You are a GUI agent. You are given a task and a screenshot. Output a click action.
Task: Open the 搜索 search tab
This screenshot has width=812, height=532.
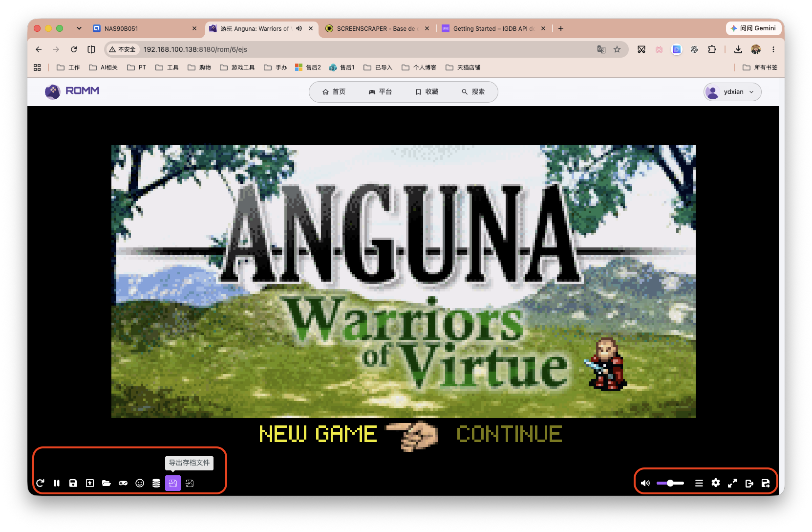[x=473, y=92]
